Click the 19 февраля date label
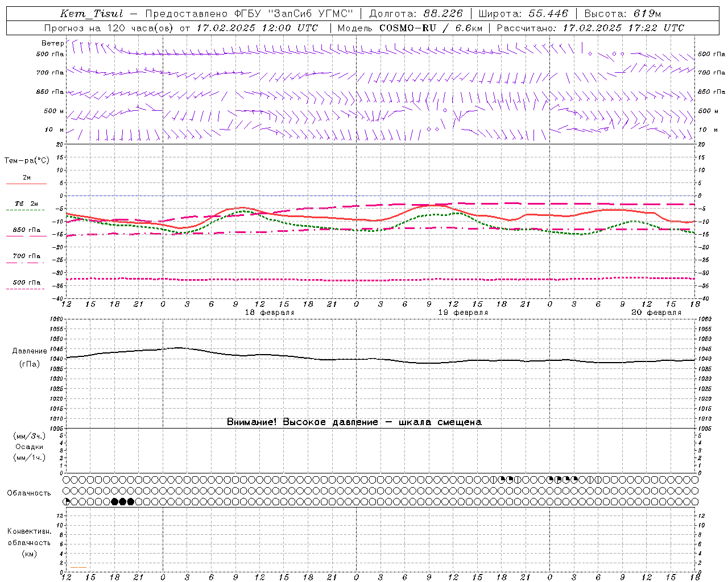The width and height of the screenshot is (728, 582). click(x=463, y=313)
